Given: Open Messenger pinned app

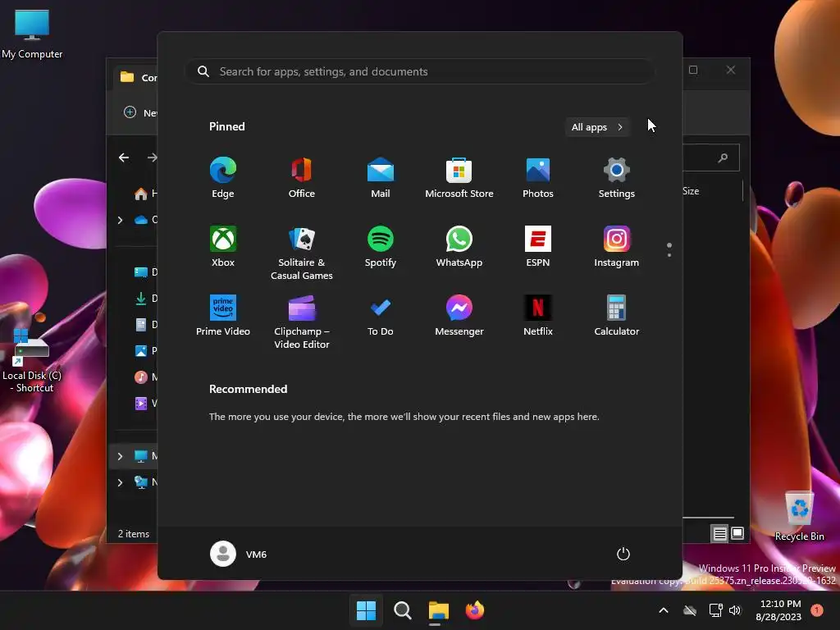Looking at the screenshot, I should 459,316.
